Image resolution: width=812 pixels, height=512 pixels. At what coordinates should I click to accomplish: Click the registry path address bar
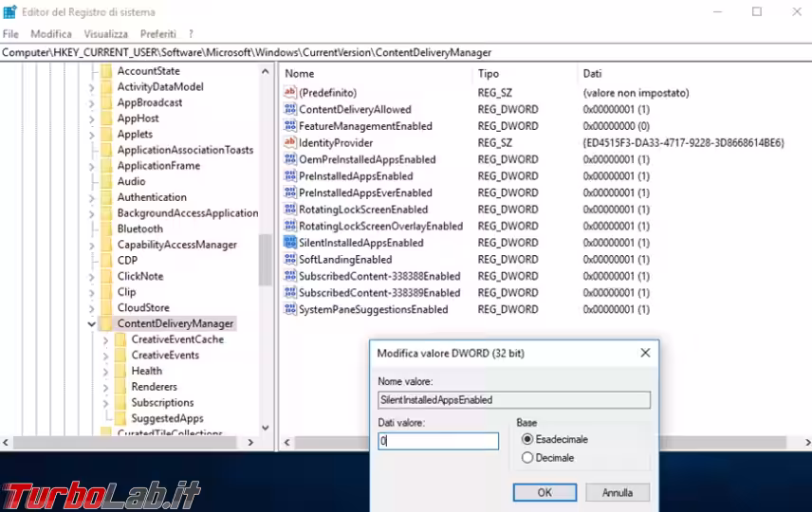coord(406,52)
